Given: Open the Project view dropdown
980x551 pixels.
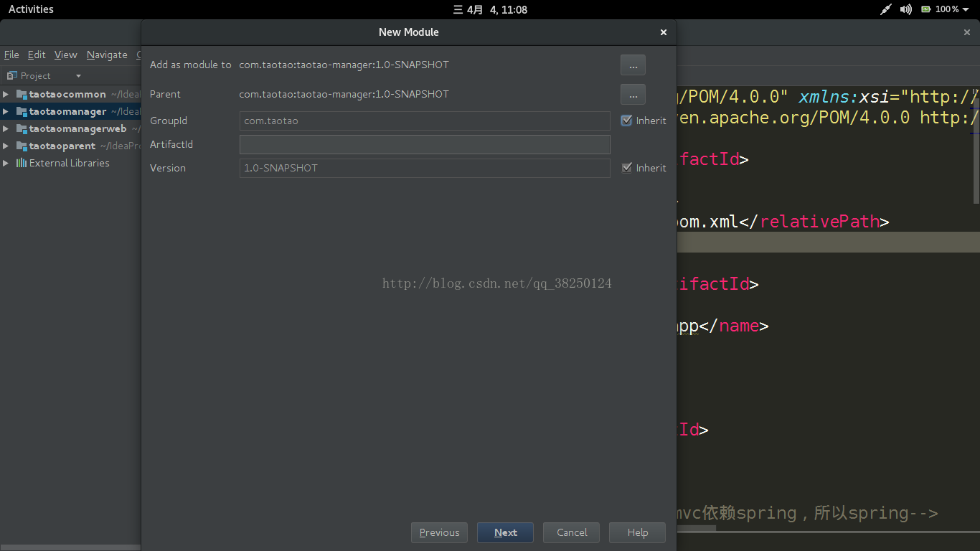Looking at the screenshot, I should tap(78, 76).
